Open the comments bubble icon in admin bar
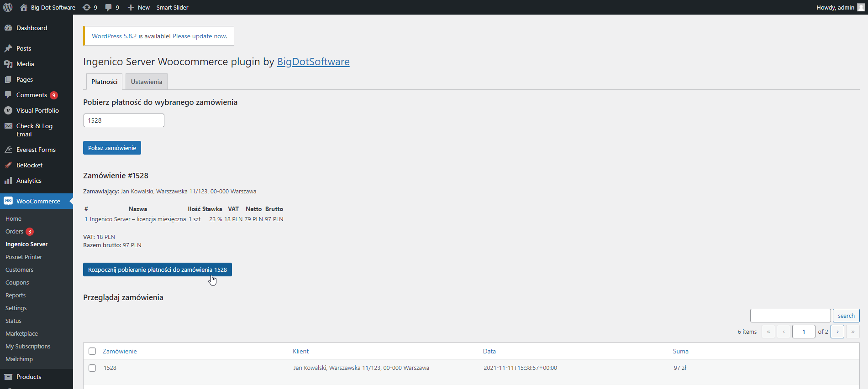This screenshot has width=868, height=389. [108, 7]
